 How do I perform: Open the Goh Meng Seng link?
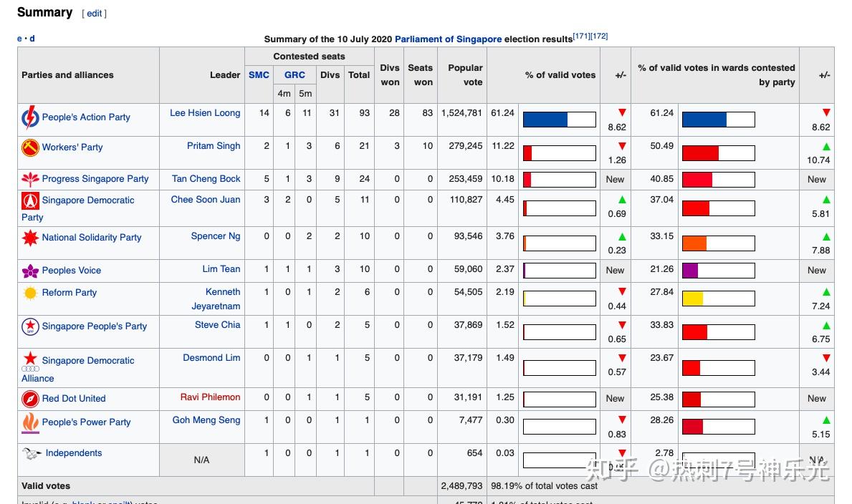[x=206, y=420]
